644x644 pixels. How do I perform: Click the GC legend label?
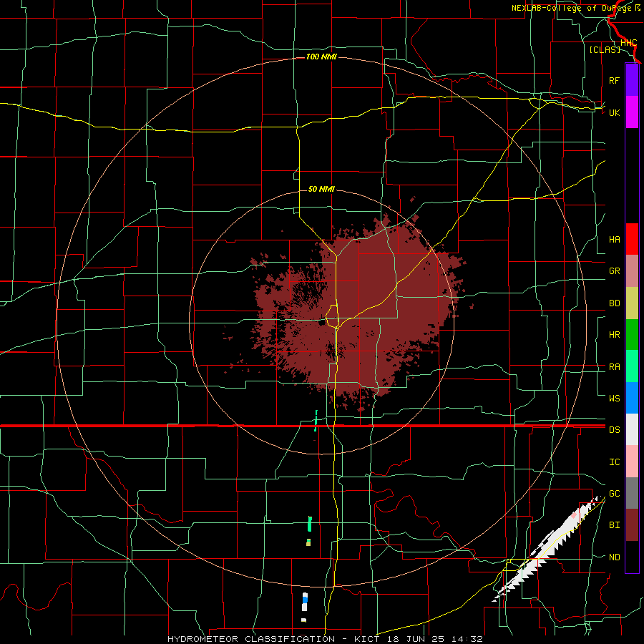point(615,494)
